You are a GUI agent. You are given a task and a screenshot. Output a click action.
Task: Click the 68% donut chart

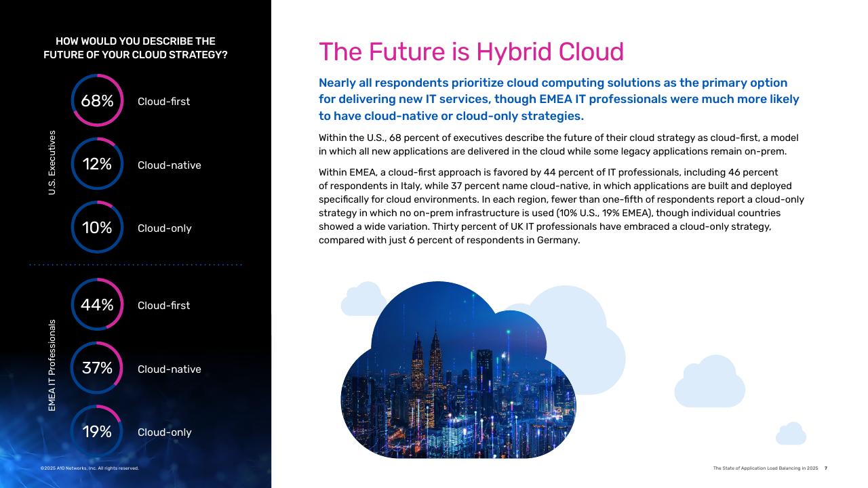coord(97,100)
